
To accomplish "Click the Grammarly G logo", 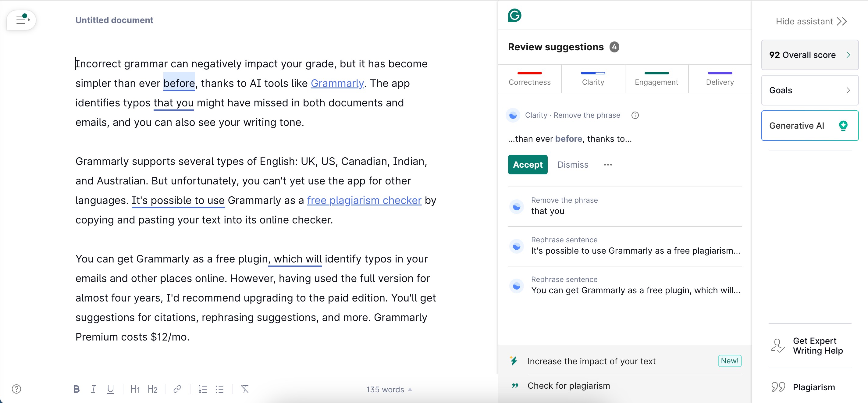I will [x=514, y=15].
